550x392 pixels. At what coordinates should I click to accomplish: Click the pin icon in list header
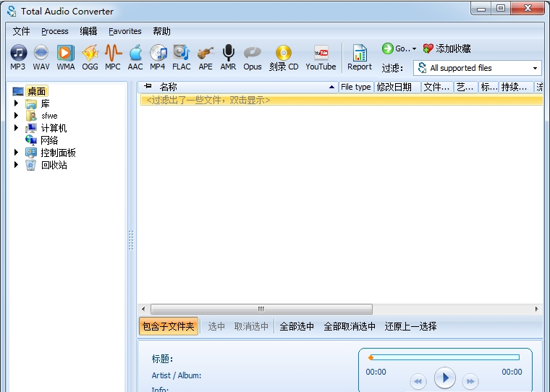[148, 86]
